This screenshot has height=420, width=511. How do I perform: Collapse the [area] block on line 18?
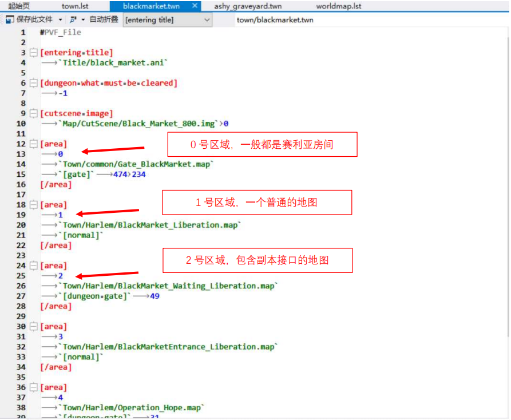click(x=34, y=205)
